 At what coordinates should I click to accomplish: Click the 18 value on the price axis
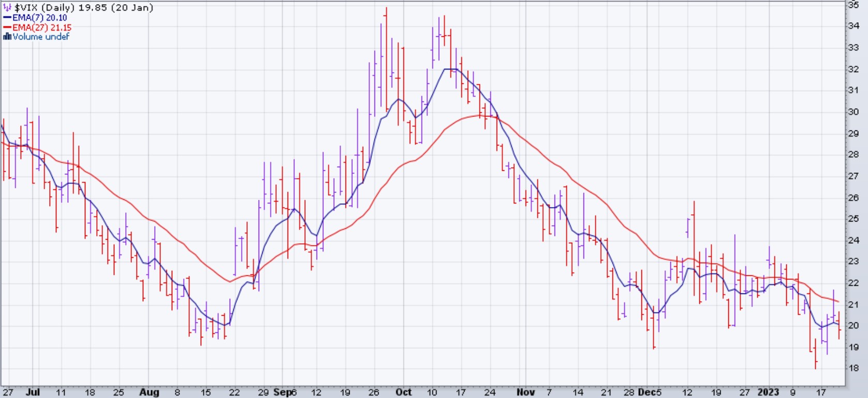[x=854, y=368]
